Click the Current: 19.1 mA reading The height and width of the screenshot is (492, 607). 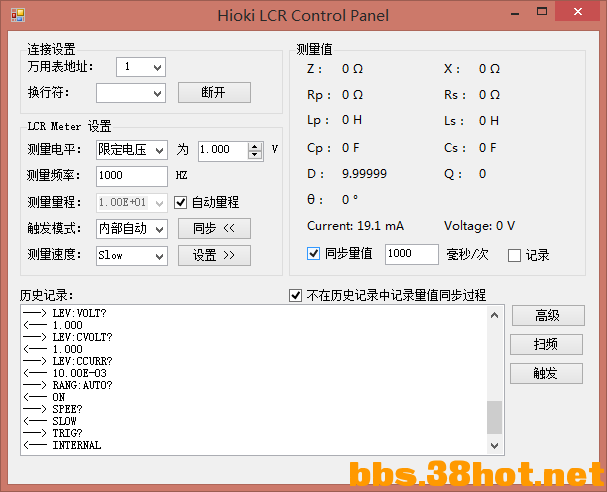(x=355, y=226)
